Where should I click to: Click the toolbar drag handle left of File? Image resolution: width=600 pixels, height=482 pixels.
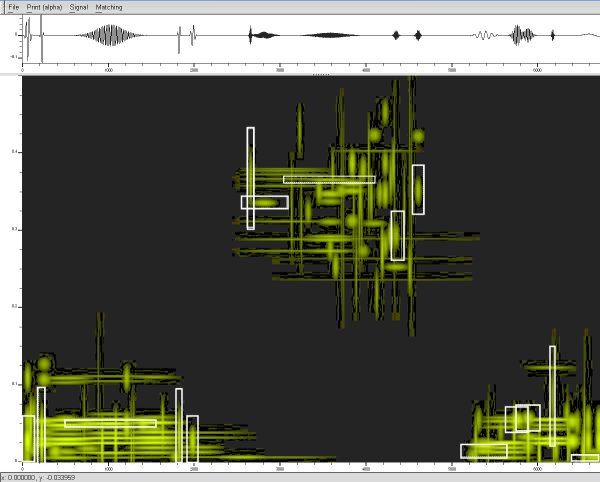tap(3, 7)
